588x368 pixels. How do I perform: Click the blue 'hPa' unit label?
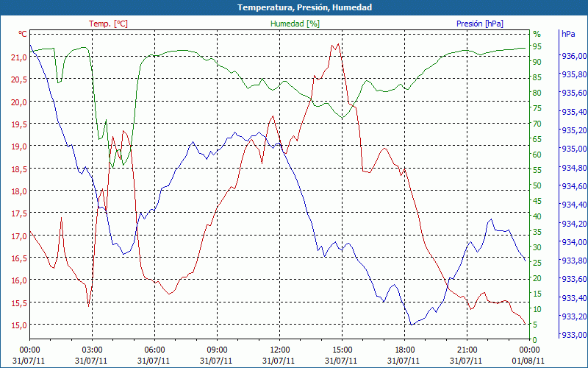click(568, 34)
